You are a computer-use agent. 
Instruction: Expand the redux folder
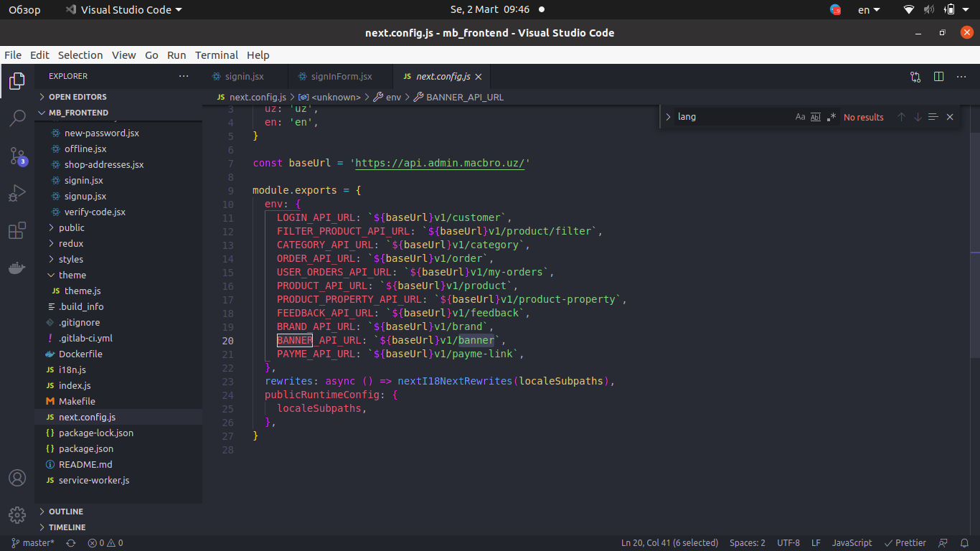click(x=71, y=243)
